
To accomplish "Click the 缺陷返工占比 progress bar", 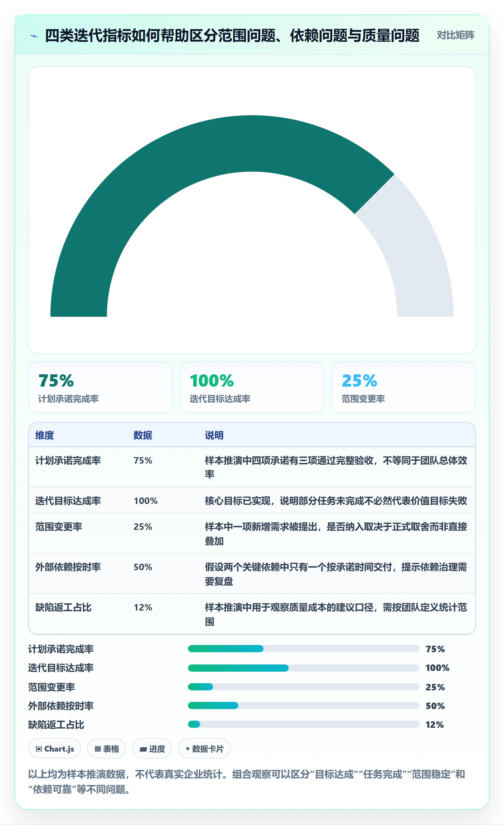I will [x=303, y=724].
